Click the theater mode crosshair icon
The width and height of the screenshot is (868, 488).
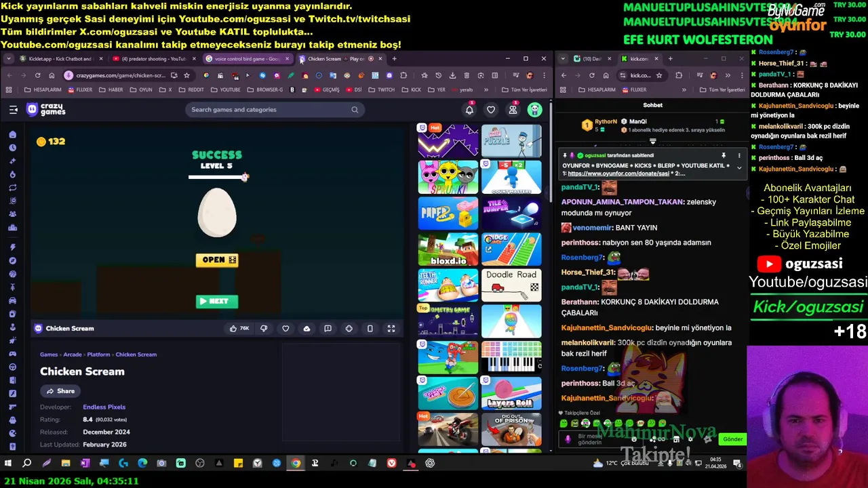(349, 329)
